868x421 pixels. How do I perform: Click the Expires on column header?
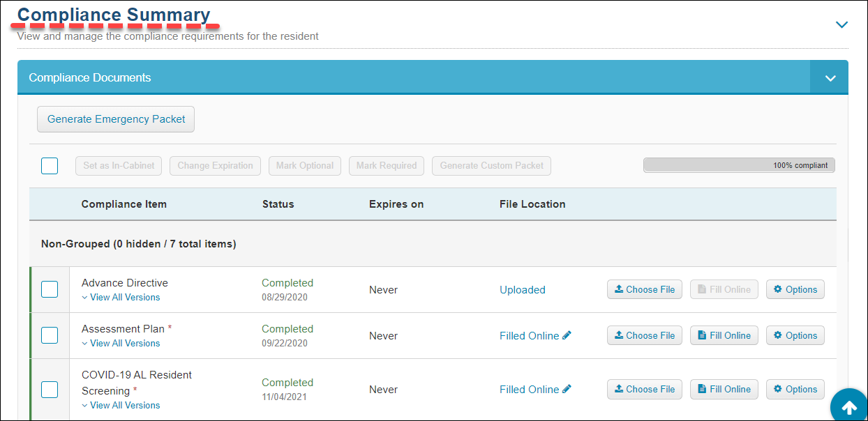pos(396,204)
